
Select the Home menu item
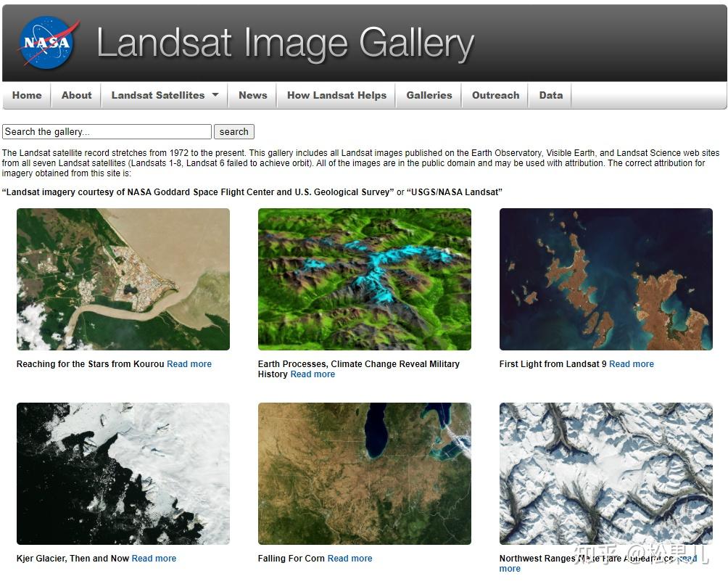27,95
